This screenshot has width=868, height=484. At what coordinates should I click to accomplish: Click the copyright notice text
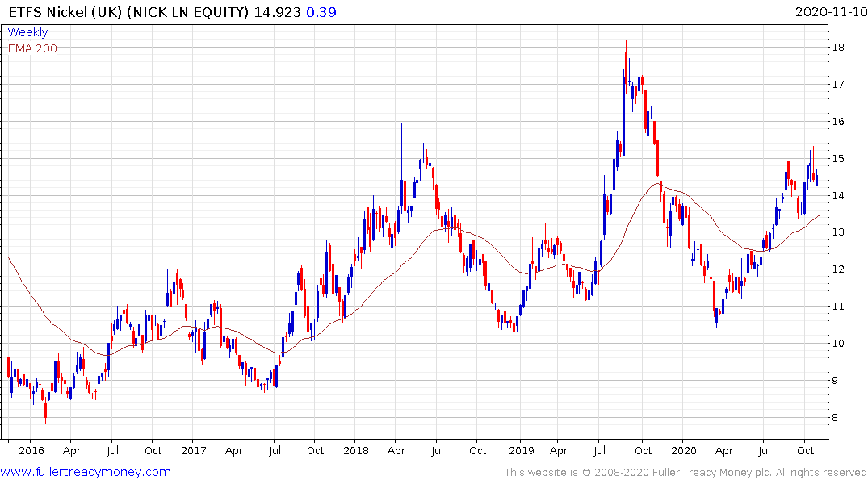click(x=686, y=473)
